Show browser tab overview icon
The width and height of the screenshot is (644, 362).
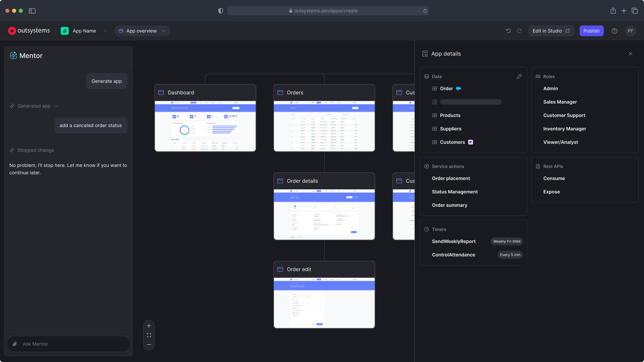click(x=635, y=11)
